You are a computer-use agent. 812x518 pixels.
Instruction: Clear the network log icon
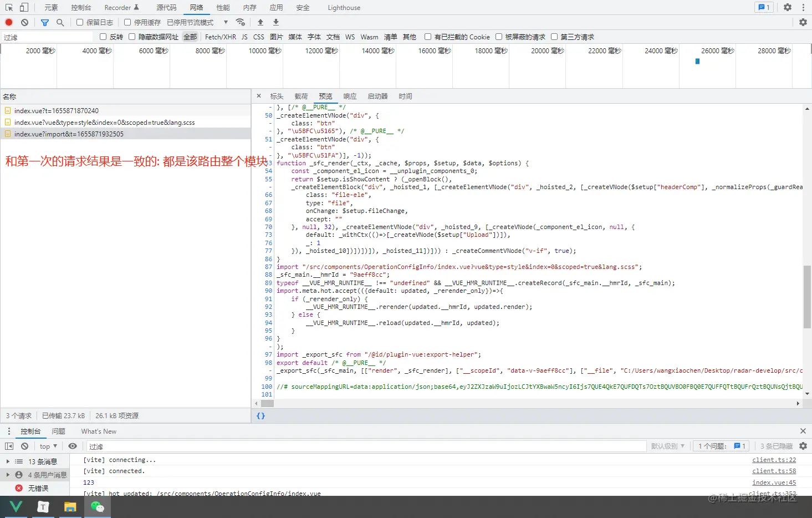click(24, 22)
